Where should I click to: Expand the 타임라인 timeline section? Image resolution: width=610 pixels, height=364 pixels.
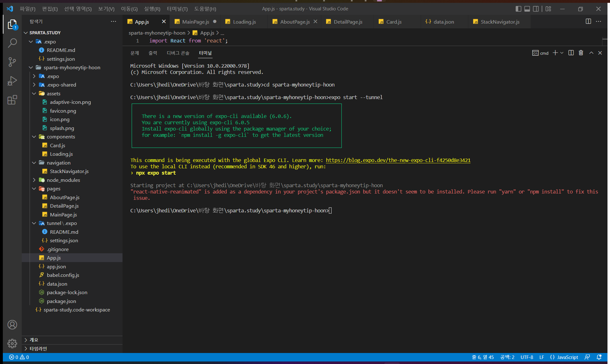pyautogui.click(x=72, y=349)
